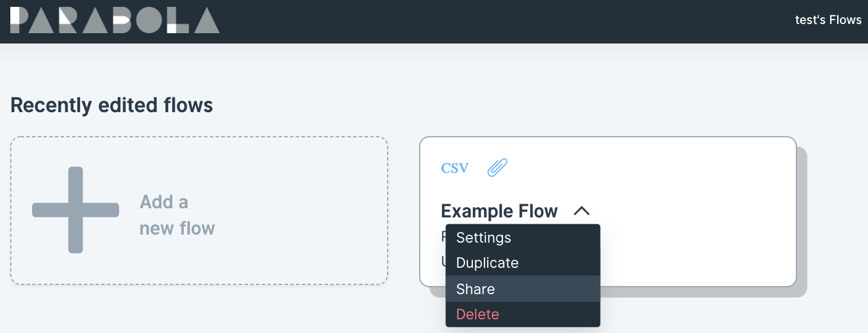Select Share in the flow menu
The width and height of the screenshot is (868, 333).
click(523, 289)
